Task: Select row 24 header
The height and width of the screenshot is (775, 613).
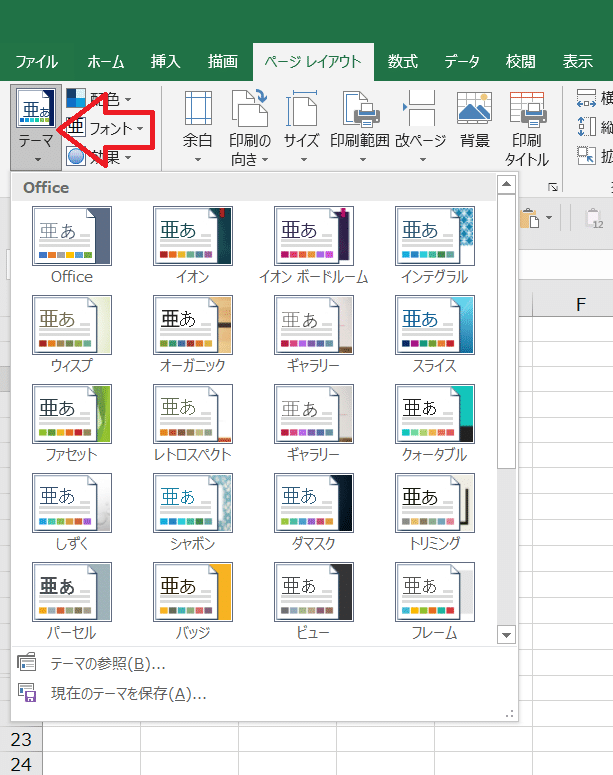Action: point(21,764)
